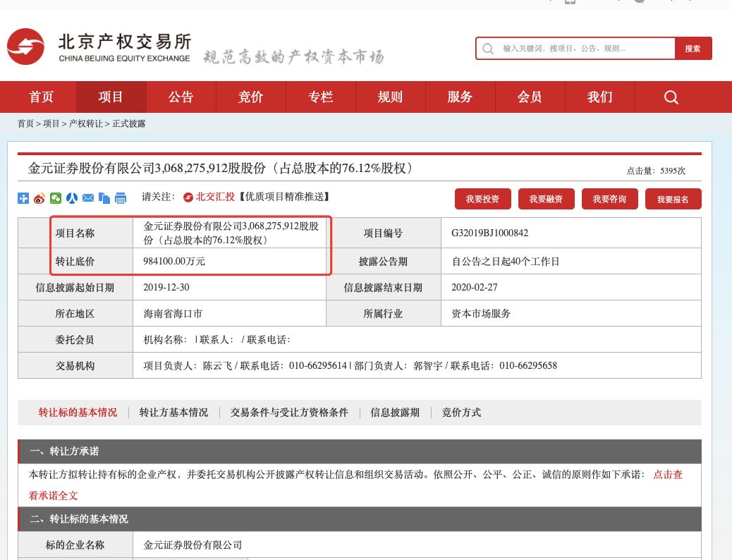Share the listing via WeChat
This screenshot has width=732, height=560.
pos(56,198)
